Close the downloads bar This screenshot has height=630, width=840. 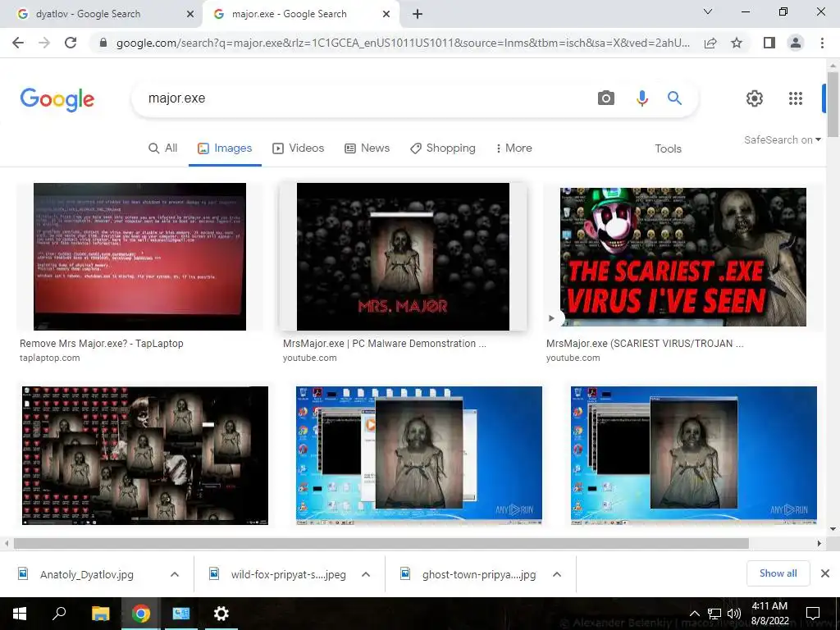[x=825, y=573]
